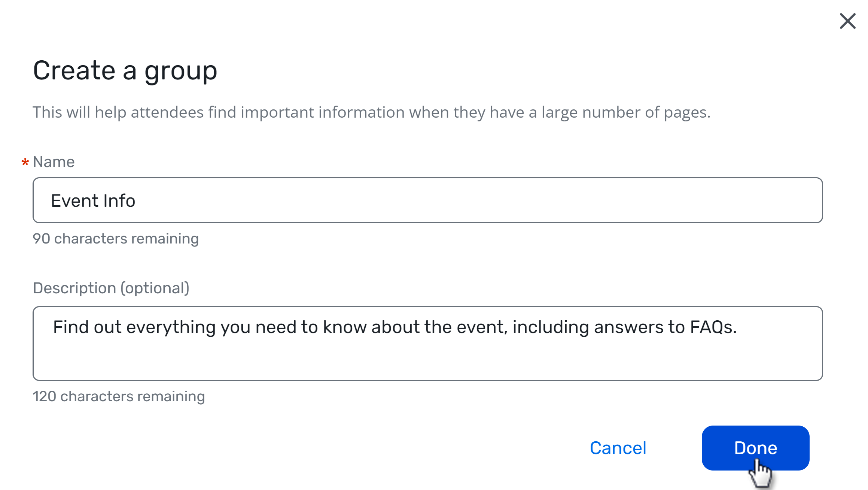
Task: Select the Create a group heading
Action: pyautogui.click(x=125, y=70)
